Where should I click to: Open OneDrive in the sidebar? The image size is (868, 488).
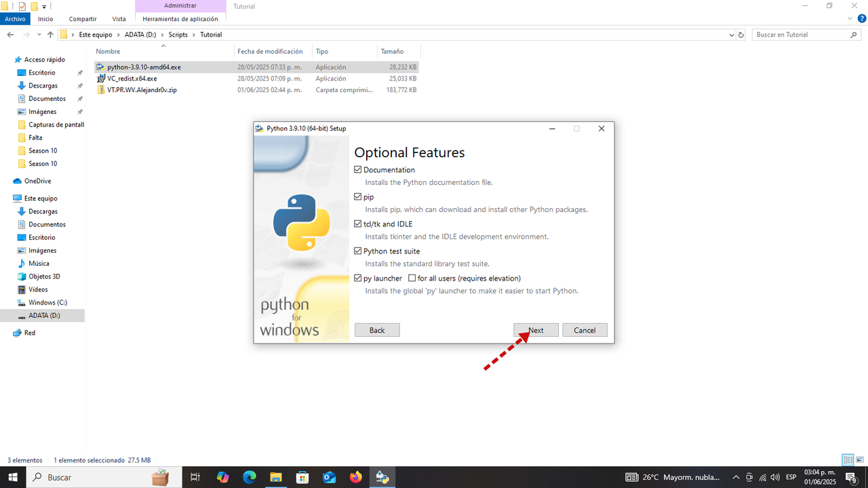(37, 181)
